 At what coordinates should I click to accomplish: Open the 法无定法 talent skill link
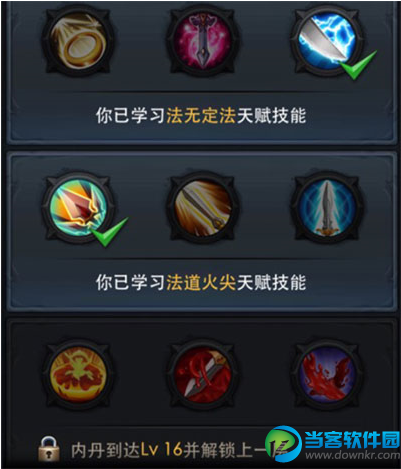[x=201, y=115]
